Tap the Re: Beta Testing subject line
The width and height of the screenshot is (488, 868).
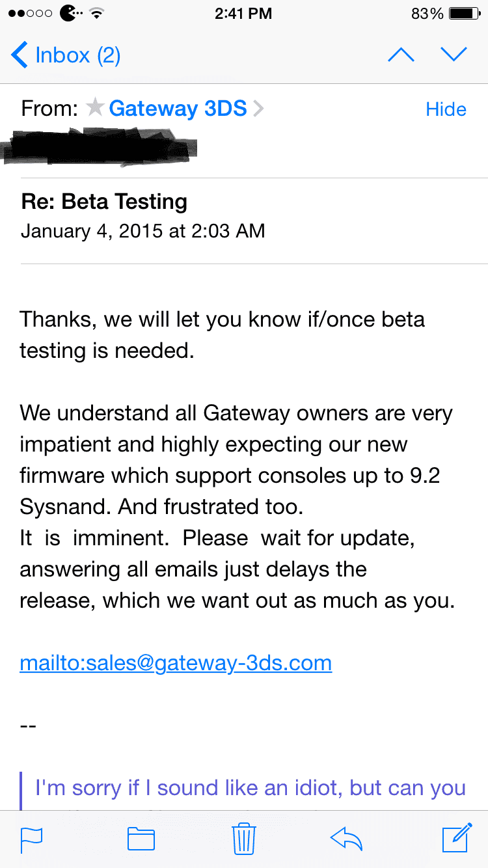click(104, 202)
